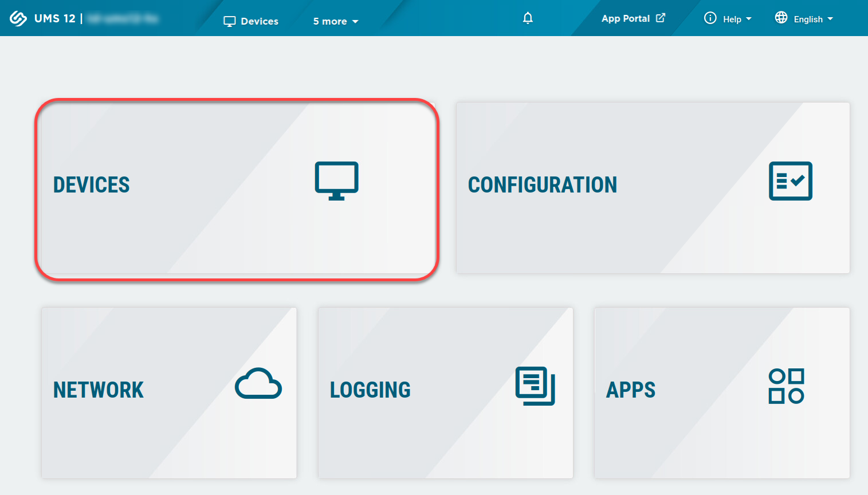The image size is (868, 495).
Task: Click the shapes icon in the Apps tile
Action: pos(786,386)
